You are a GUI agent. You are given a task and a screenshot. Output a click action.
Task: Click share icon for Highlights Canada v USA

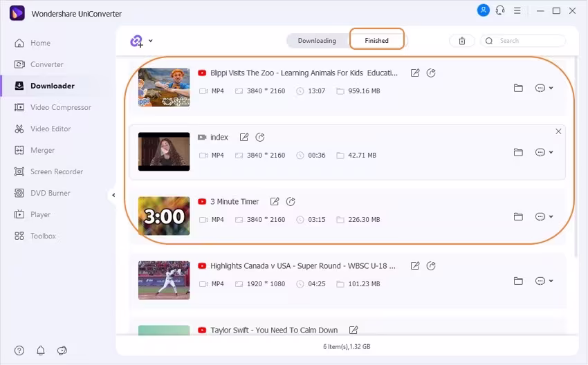[x=431, y=266]
